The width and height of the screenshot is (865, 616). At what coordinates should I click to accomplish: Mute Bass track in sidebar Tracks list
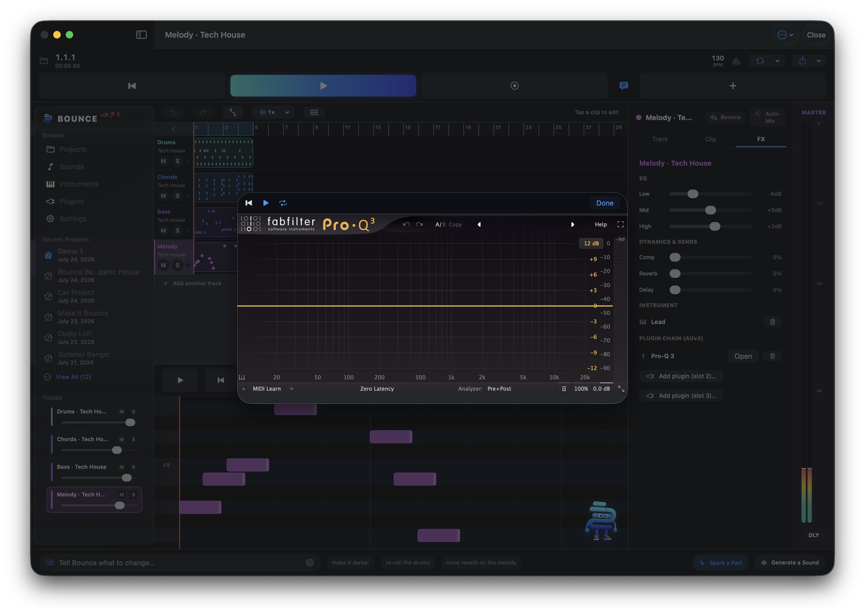(x=122, y=467)
